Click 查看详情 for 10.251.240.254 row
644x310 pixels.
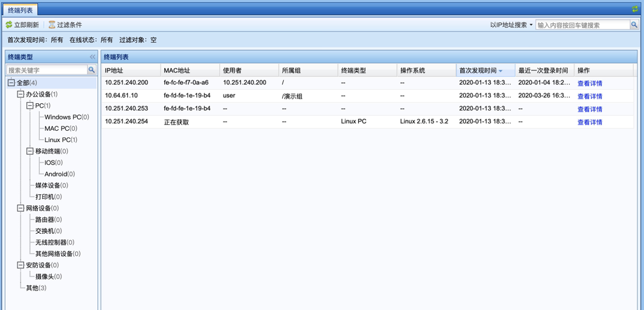click(589, 122)
